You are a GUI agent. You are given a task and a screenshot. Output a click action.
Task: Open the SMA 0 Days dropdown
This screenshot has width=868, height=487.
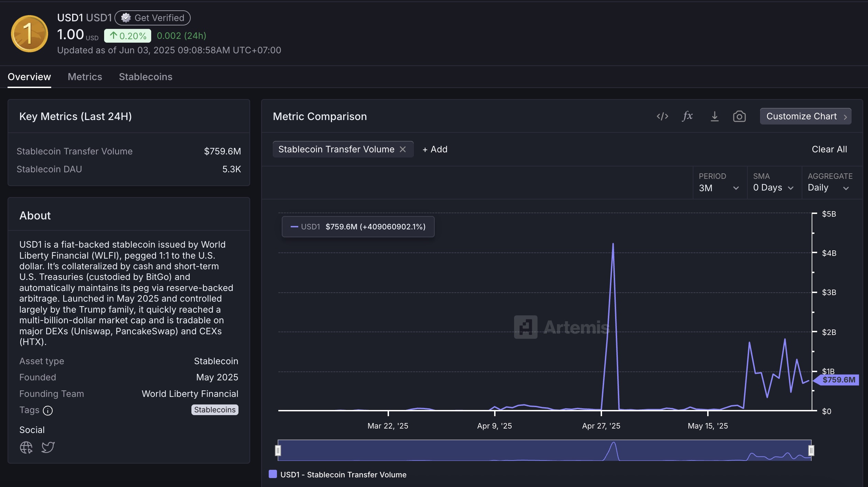(x=773, y=188)
